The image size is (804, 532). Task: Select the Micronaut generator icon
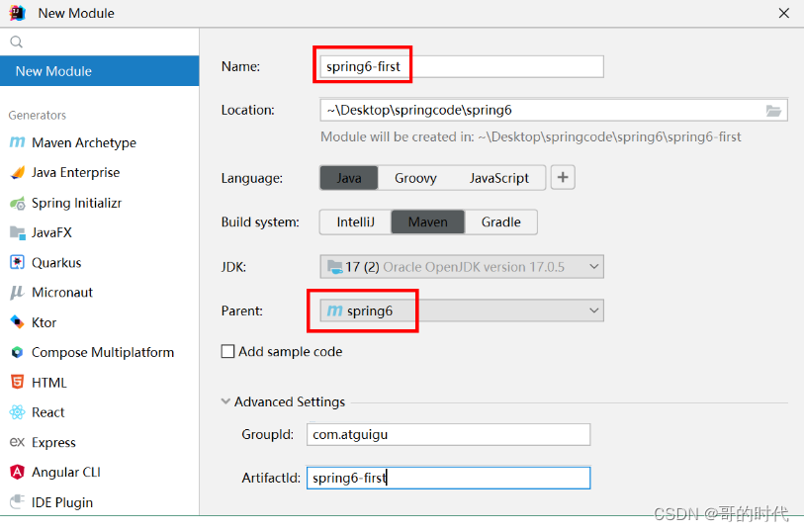tap(18, 293)
